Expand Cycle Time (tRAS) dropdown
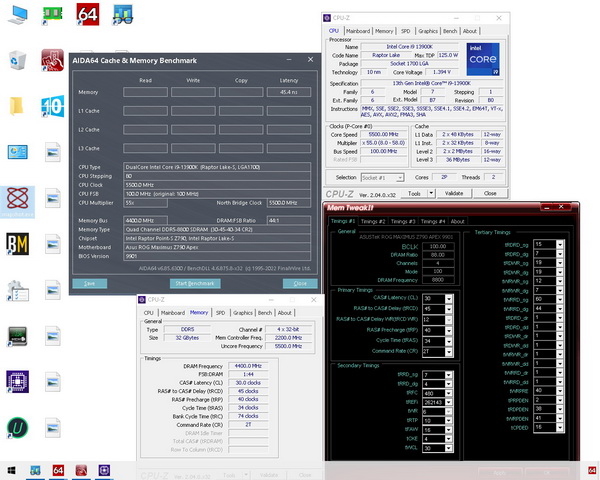600x480 pixels. coord(448,341)
